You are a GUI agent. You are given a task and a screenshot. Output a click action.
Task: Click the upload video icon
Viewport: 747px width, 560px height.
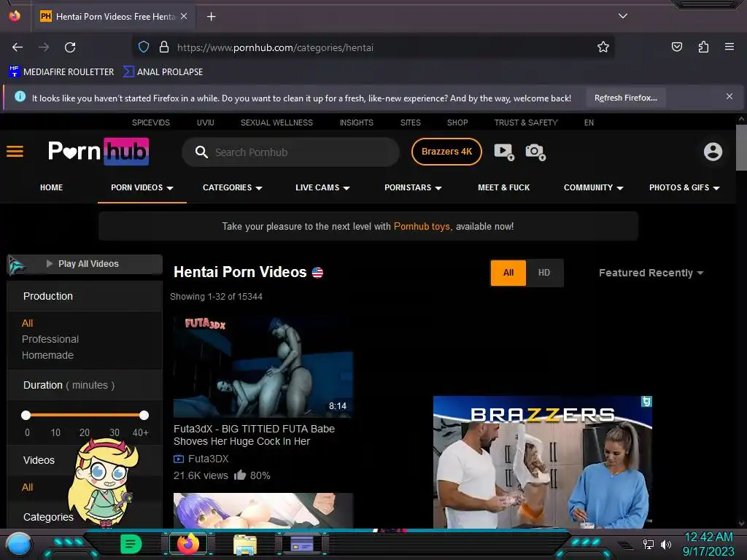click(x=504, y=152)
